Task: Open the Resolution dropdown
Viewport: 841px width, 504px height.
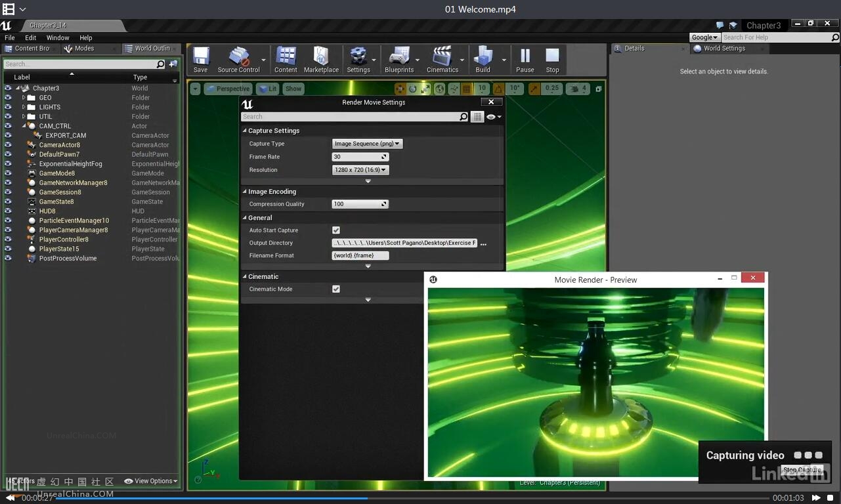Action: point(360,170)
